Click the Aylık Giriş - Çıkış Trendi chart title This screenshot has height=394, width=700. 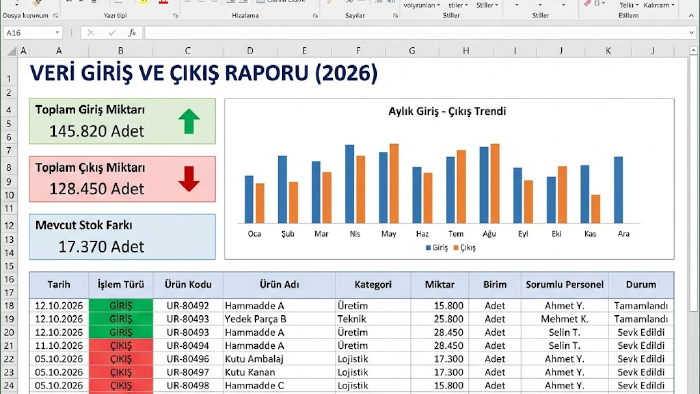[447, 111]
